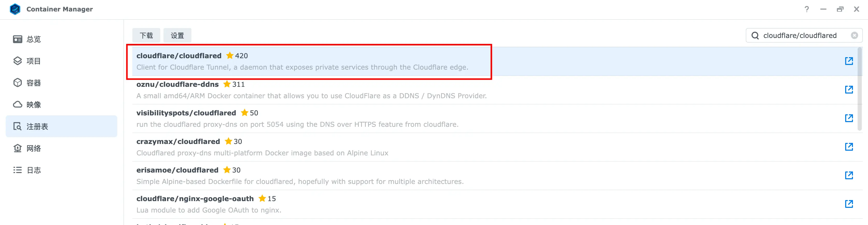Go to 总览 overview page
The width and height of the screenshot is (868, 225).
[x=33, y=39]
